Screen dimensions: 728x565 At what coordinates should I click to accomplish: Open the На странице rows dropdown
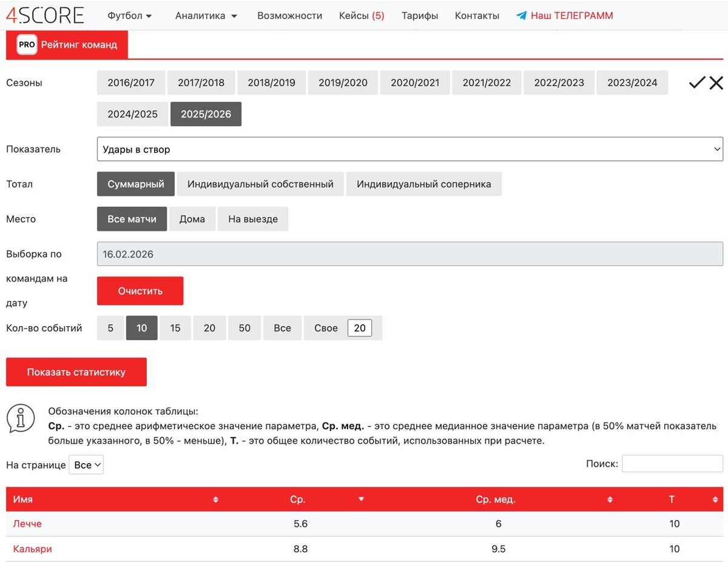point(86,465)
